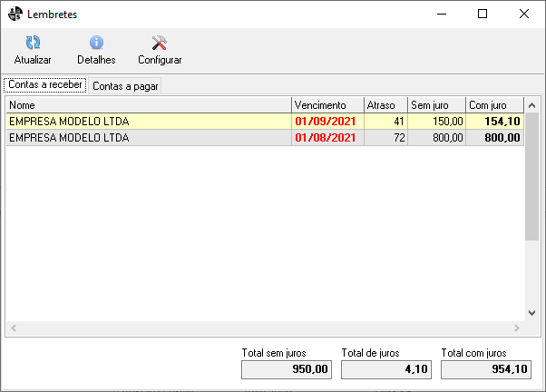The width and height of the screenshot is (546, 392).
Task: Click the Lembretes app icon in title bar
Action: coord(15,14)
